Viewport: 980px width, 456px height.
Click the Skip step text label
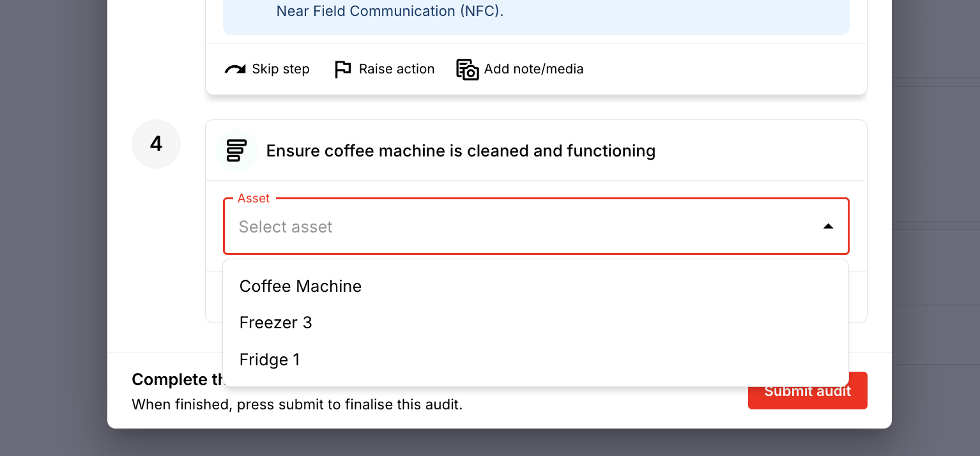[280, 69]
